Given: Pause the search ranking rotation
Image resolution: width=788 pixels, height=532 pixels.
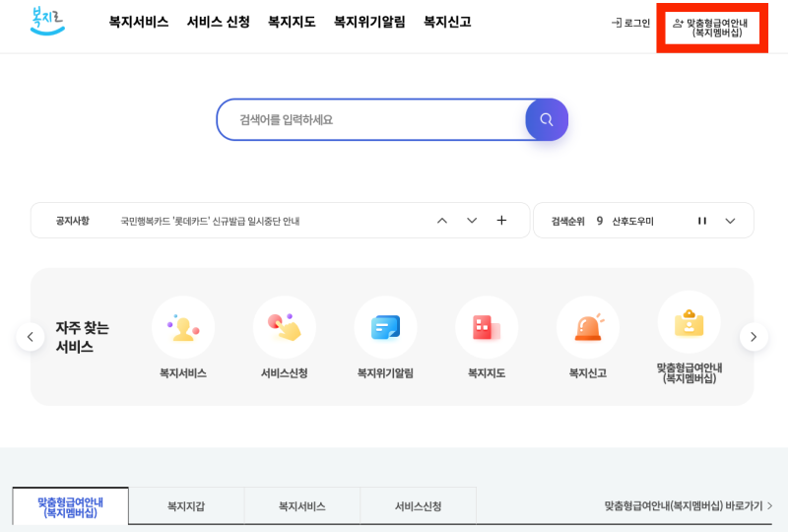Looking at the screenshot, I should [702, 221].
